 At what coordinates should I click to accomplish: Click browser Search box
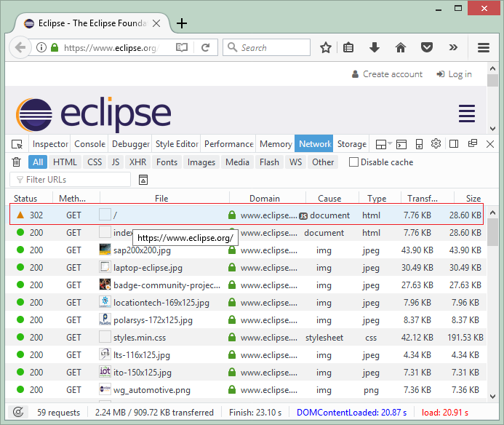pos(266,47)
